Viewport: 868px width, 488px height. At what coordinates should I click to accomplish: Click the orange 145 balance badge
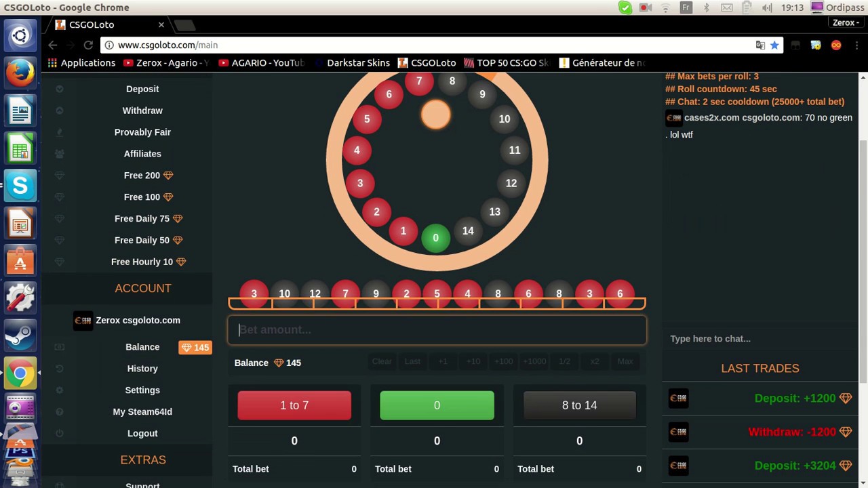click(x=195, y=347)
